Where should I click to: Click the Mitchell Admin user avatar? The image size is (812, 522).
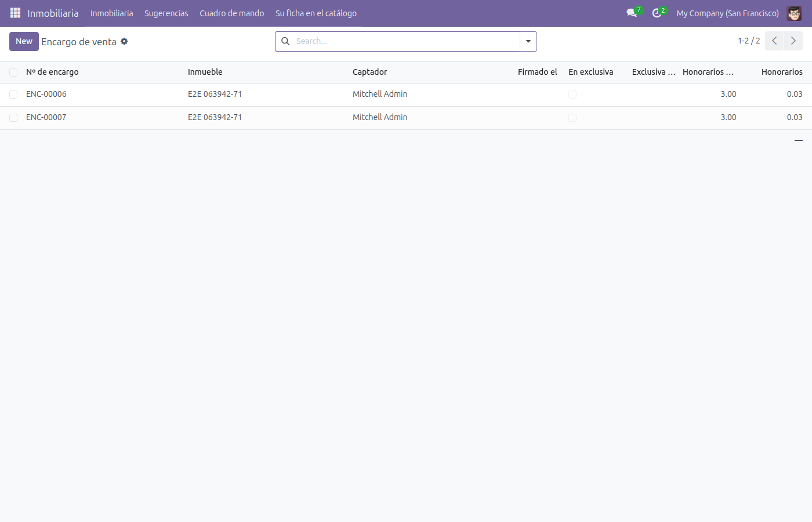pos(794,13)
